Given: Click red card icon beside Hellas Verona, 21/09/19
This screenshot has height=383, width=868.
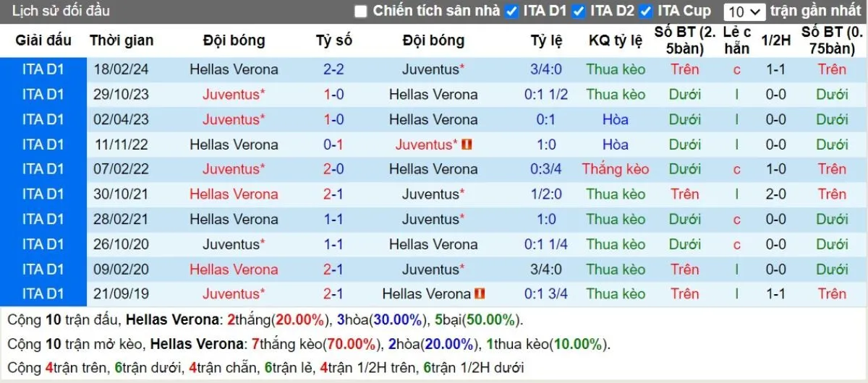Looking at the screenshot, I should [x=480, y=294].
